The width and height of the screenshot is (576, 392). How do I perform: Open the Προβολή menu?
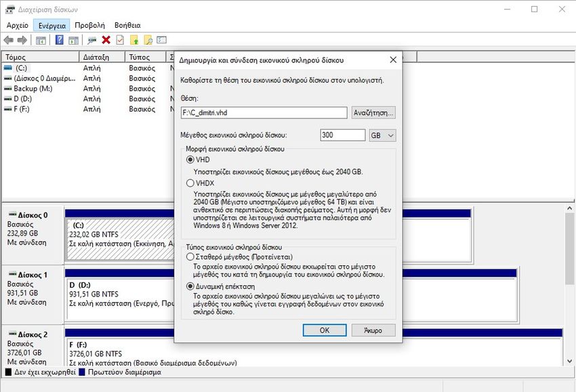pos(89,25)
